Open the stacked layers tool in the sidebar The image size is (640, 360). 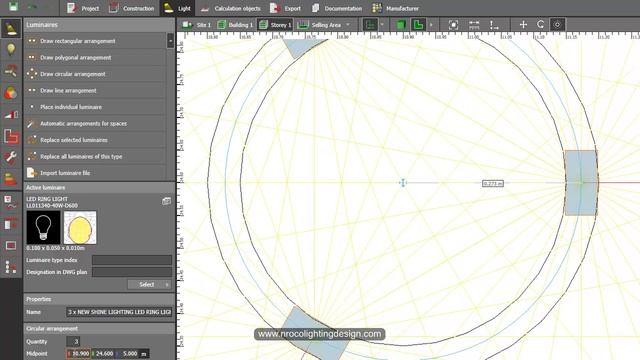[x=11, y=179]
